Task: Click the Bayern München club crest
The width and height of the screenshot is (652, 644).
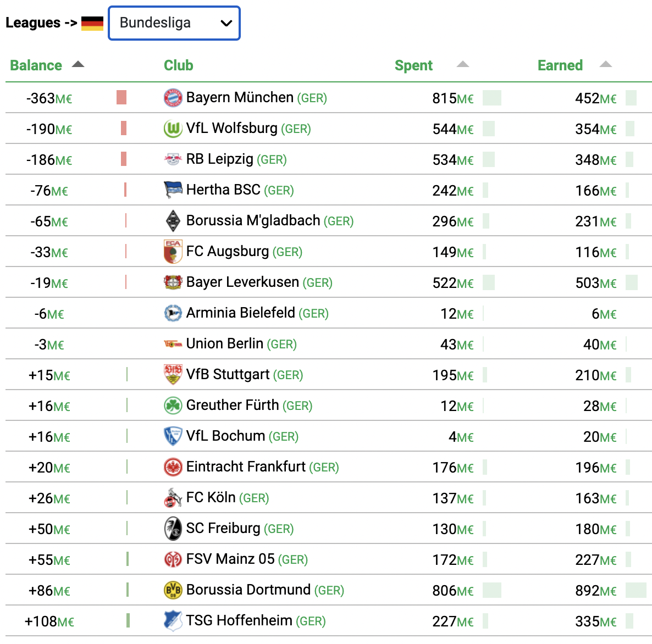Action: coord(173,98)
